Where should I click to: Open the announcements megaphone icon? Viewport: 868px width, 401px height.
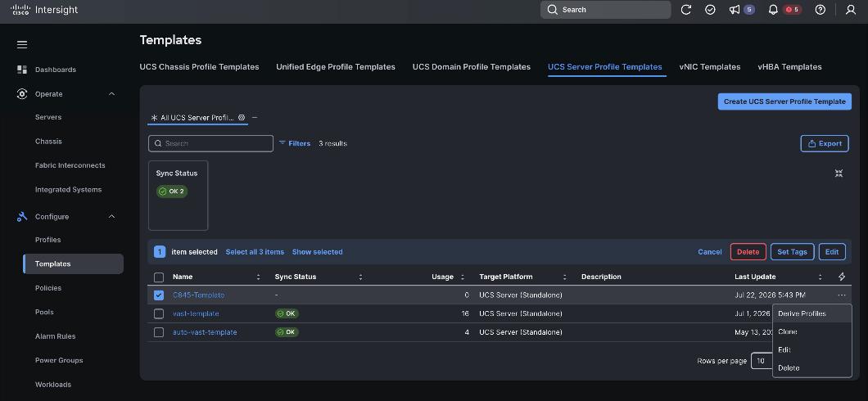pos(735,9)
